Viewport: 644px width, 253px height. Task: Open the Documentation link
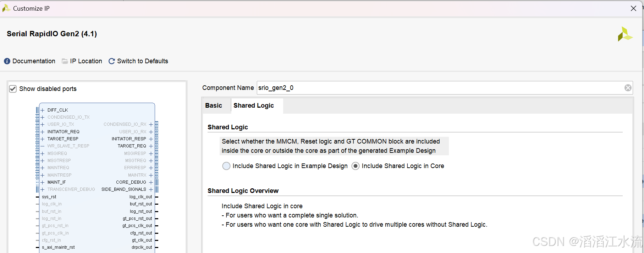click(x=34, y=61)
